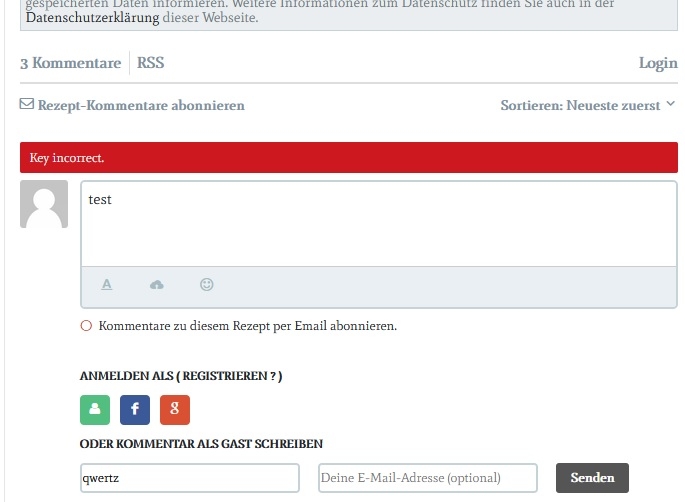Click the gray user avatar image
Image resolution: width=685 pixels, height=502 pixels.
click(x=44, y=204)
